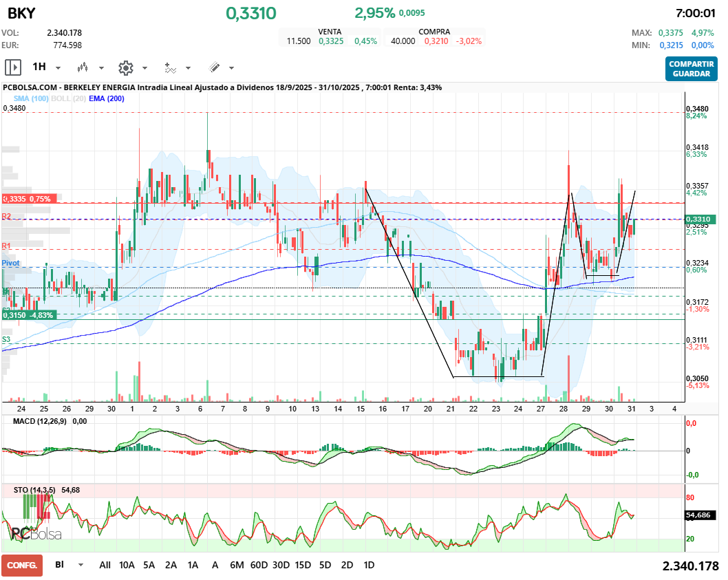Click the S3 support label
Screen dimensions: 728x580
tap(6, 339)
